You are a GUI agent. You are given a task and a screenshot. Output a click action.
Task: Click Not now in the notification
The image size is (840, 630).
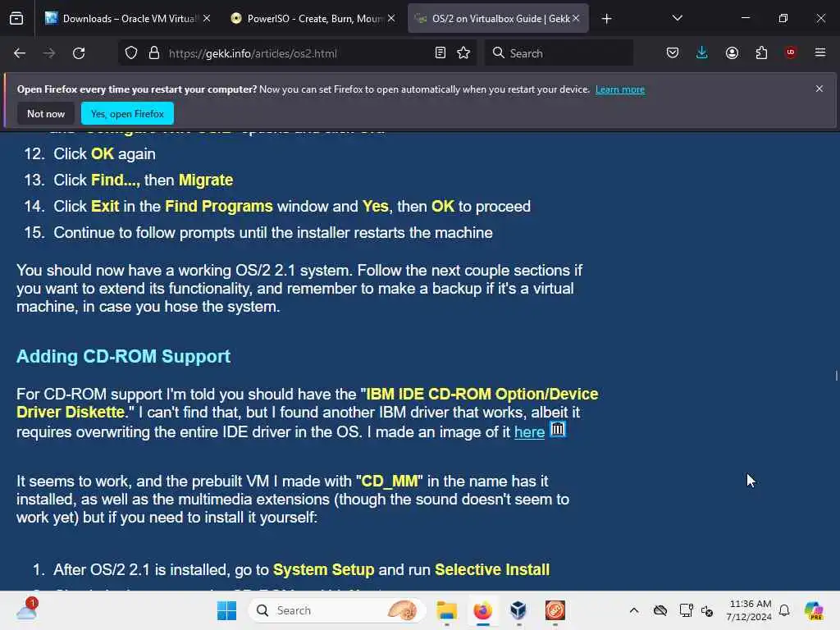click(x=46, y=113)
